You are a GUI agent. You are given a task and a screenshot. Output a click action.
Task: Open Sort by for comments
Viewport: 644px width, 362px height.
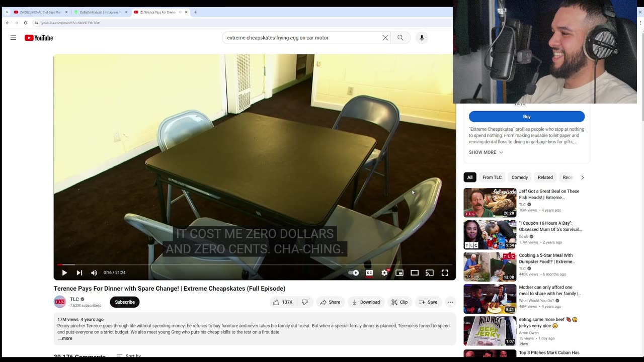point(129,356)
